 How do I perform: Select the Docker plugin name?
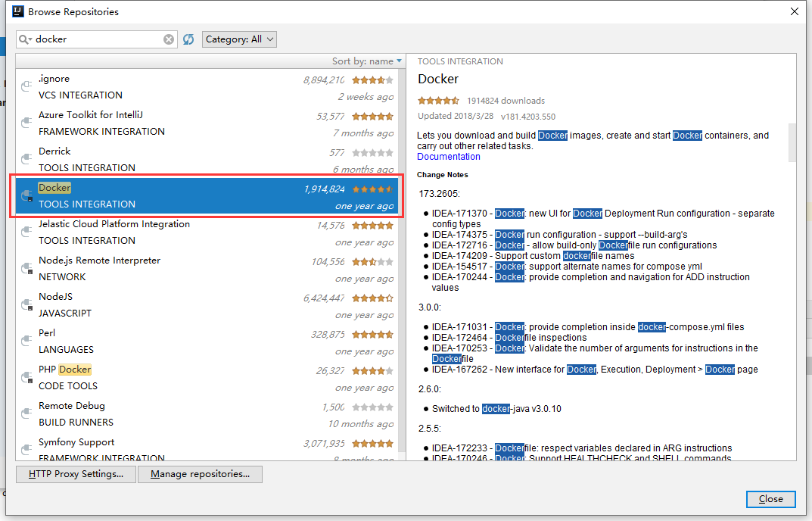point(54,188)
